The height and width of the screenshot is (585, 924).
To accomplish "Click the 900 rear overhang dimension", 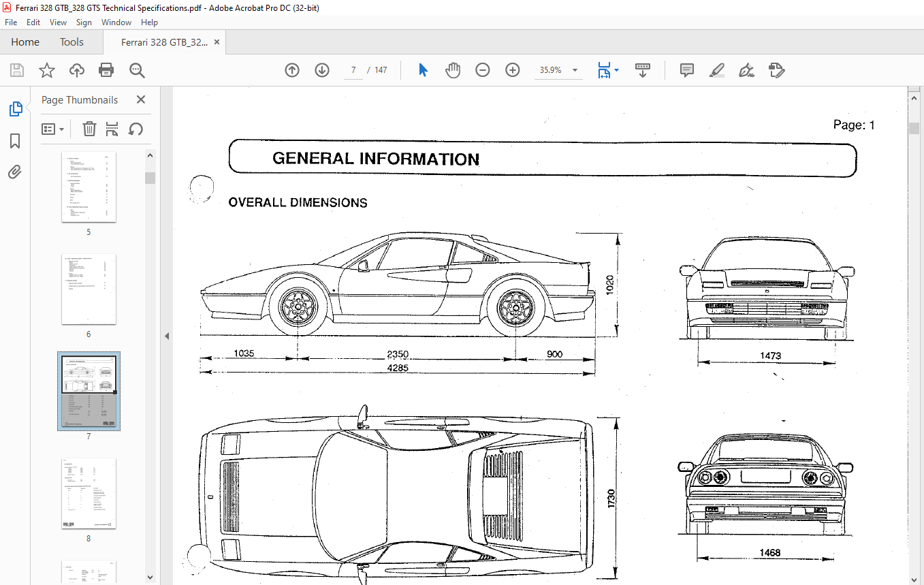I will pos(555,354).
